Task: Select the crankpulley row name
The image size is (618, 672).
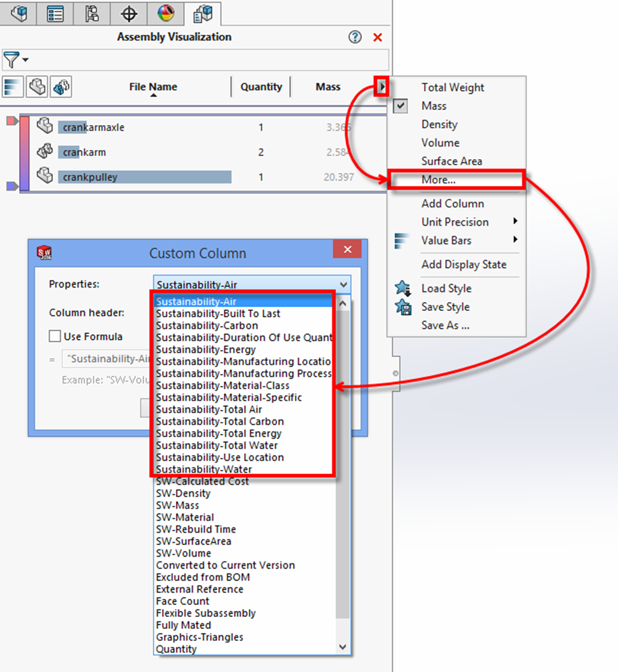Action: [90, 177]
